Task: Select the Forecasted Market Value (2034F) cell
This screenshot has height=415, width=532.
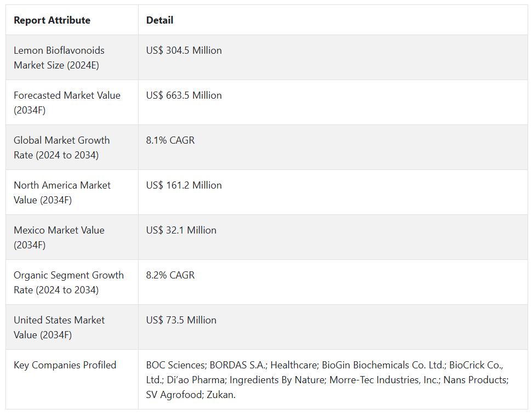Action: click(67, 103)
